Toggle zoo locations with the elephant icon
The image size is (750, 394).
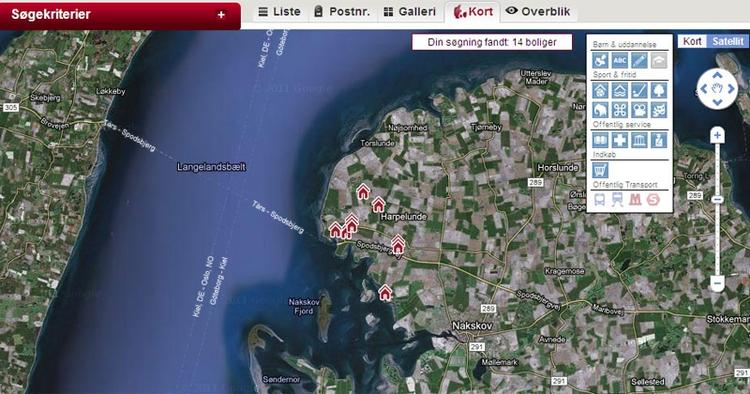click(x=600, y=110)
